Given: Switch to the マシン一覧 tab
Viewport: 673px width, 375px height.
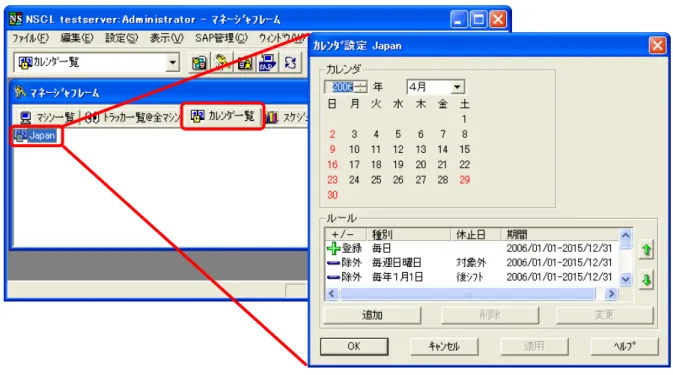Looking at the screenshot, I should [x=47, y=117].
